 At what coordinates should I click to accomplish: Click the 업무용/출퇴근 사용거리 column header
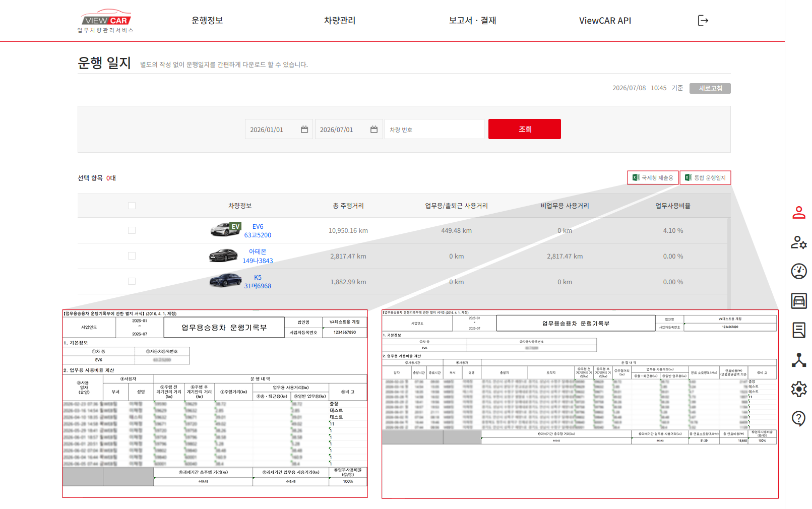[x=457, y=206]
